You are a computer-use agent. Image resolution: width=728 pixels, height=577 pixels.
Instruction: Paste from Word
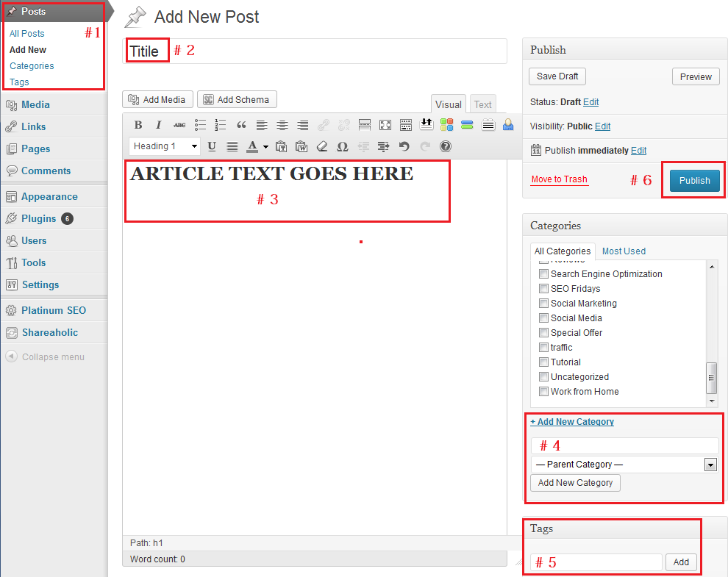coord(301,147)
